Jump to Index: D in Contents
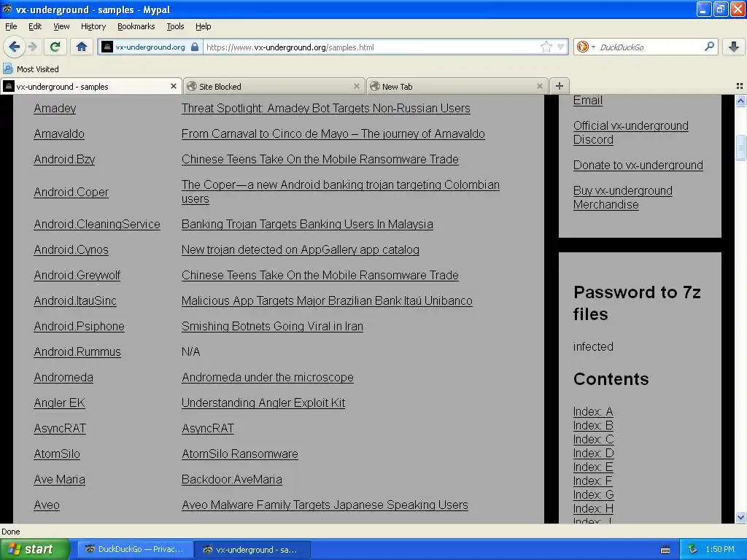The width and height of the screenshot is (747, 560). coord(594,453)
